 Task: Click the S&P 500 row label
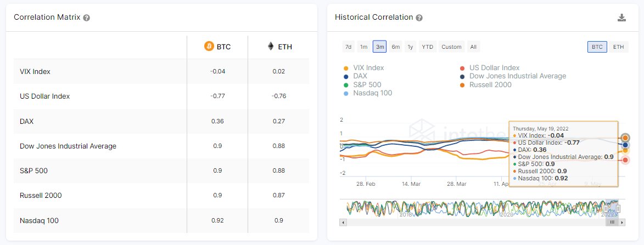(33, 171)
